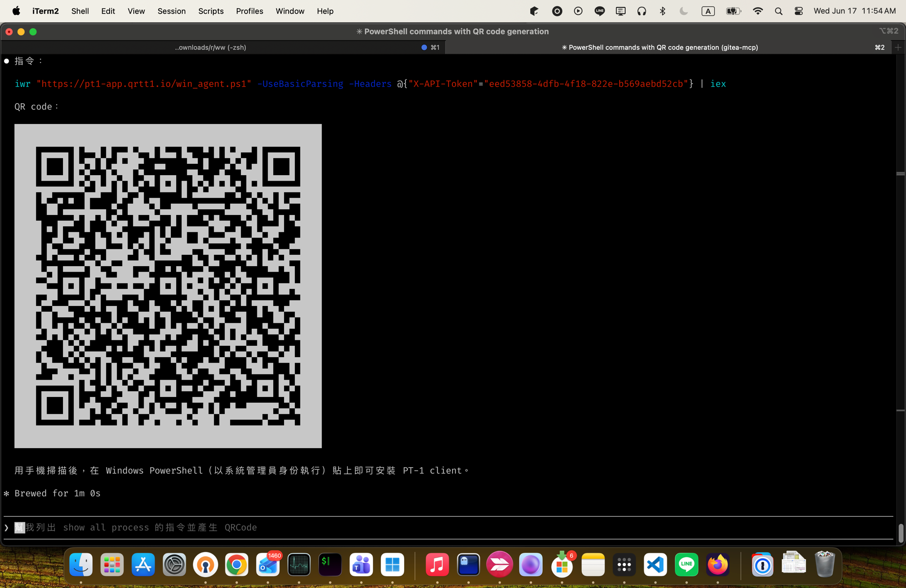Image resolution: width=906 pixels, height=588 pixels.
Task: Open Spotlight search in menu bar
Action: pos(778,11)
